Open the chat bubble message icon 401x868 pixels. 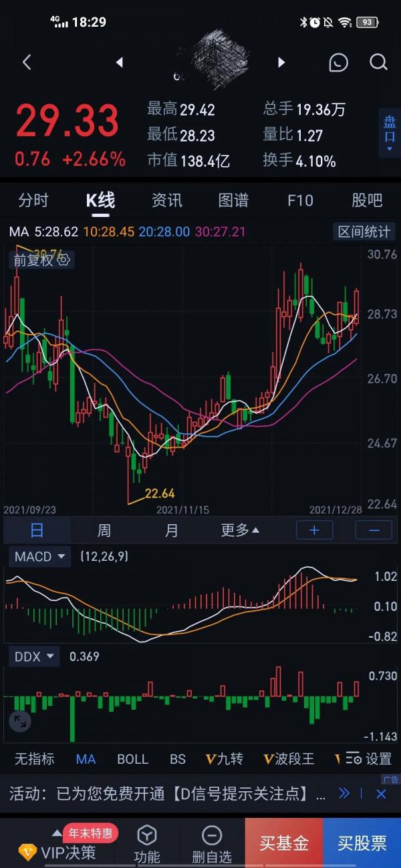coord(339,63)
